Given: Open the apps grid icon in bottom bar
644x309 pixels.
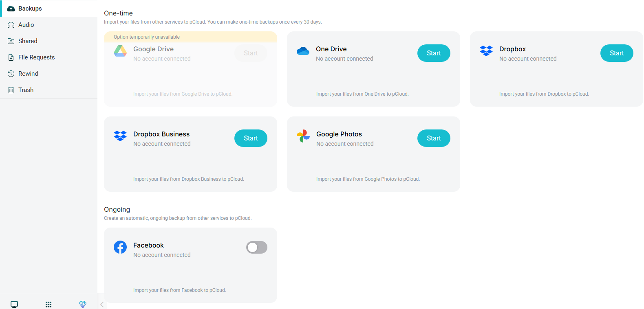Looking at the screenshot, I should tap(49, 305).
